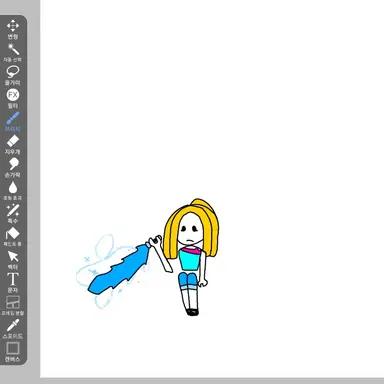Choose the Magic Wand (자동 선택) tool
This screenshot has height=384, width=384.
(13, 53)
